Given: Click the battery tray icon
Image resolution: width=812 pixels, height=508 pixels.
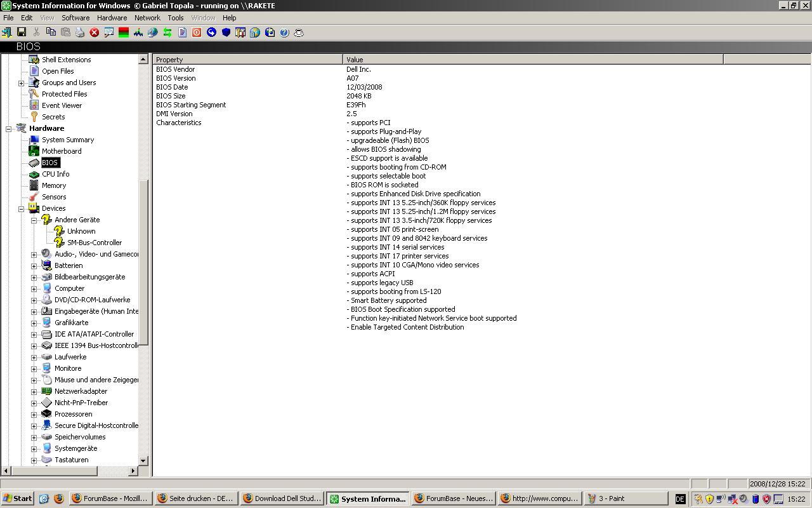Looking at the screenshot, I should click(x=755, y=499).
